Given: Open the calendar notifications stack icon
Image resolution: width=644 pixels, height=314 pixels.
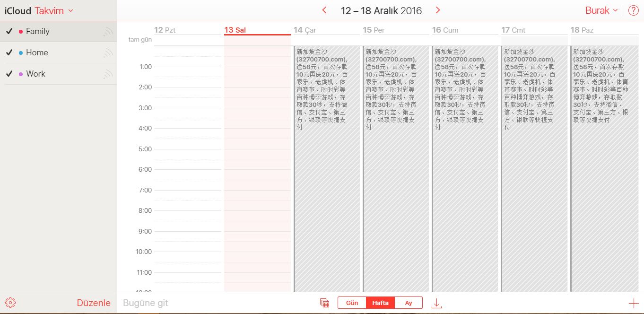Looking at the screenshot, I should coord(324,303).
